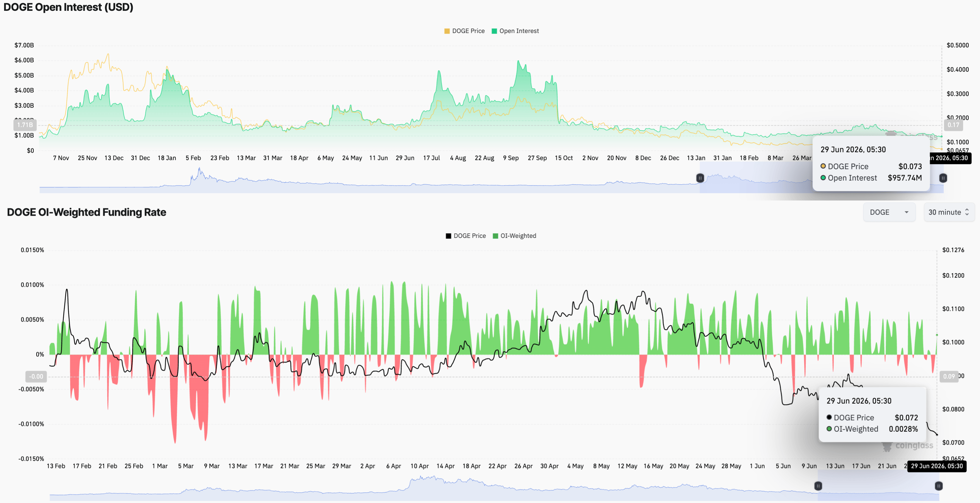Click the 28 May date label
980x503 pixels.
click(x=731, y=466)
